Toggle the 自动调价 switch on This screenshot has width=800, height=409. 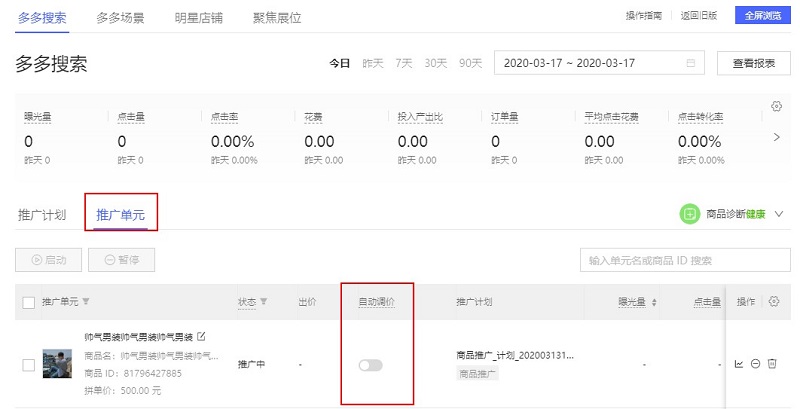(370, 365)
